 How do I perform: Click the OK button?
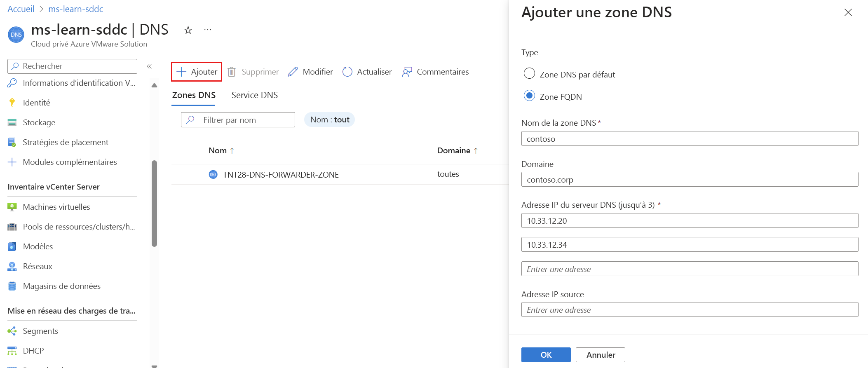546,355
